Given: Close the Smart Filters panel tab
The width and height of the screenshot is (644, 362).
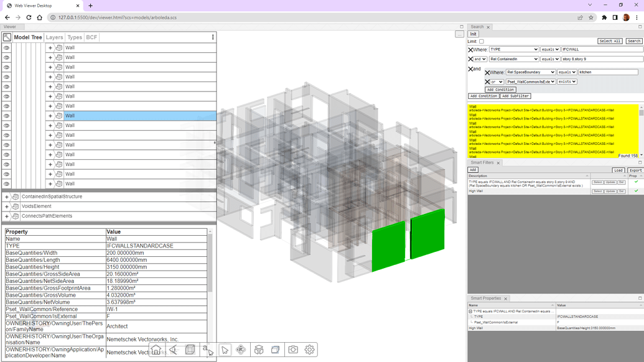Looking at the screenshot, I should point(498,163).
